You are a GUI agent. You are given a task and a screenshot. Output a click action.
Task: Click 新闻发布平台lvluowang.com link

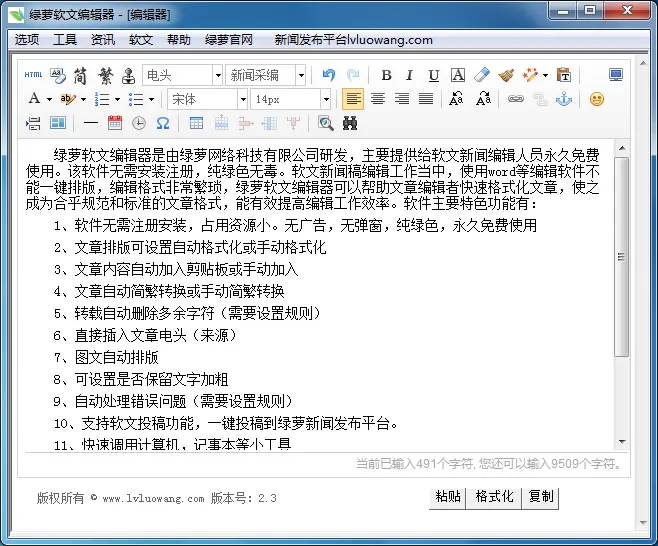(353, 40)
